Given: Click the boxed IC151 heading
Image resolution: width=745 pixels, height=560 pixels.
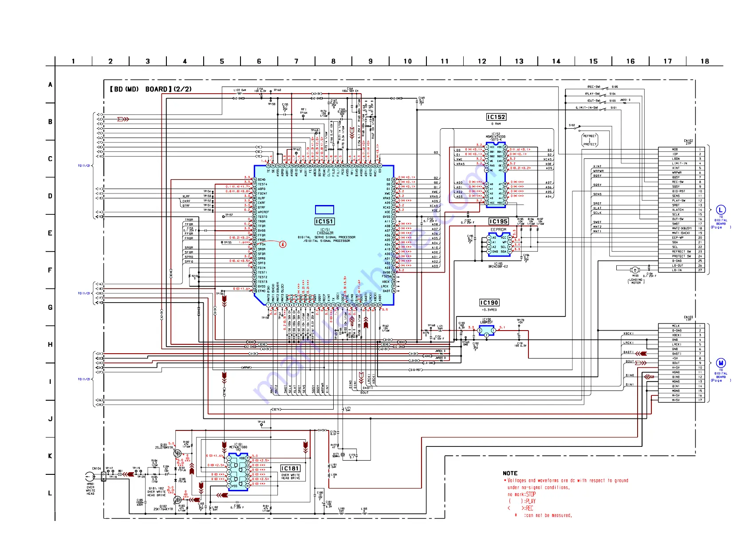Looking at the screenshot, I should pos(324,221).
